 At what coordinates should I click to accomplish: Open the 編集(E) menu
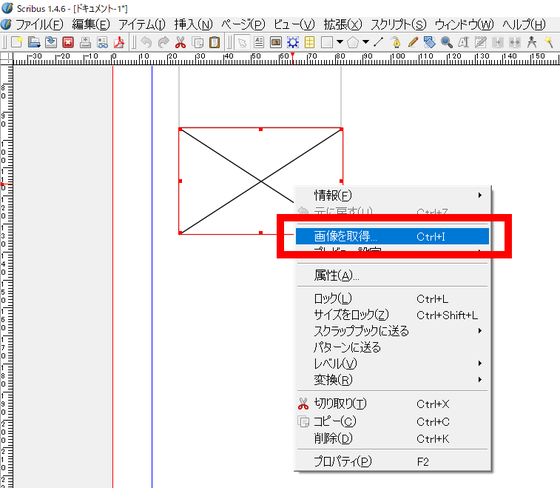91,25
